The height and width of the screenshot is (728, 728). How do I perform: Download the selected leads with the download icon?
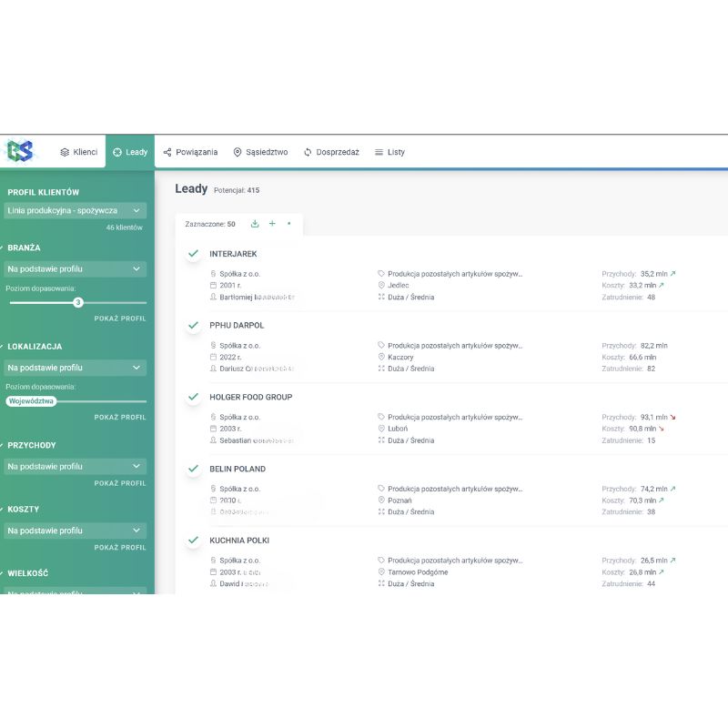point(255,223)
